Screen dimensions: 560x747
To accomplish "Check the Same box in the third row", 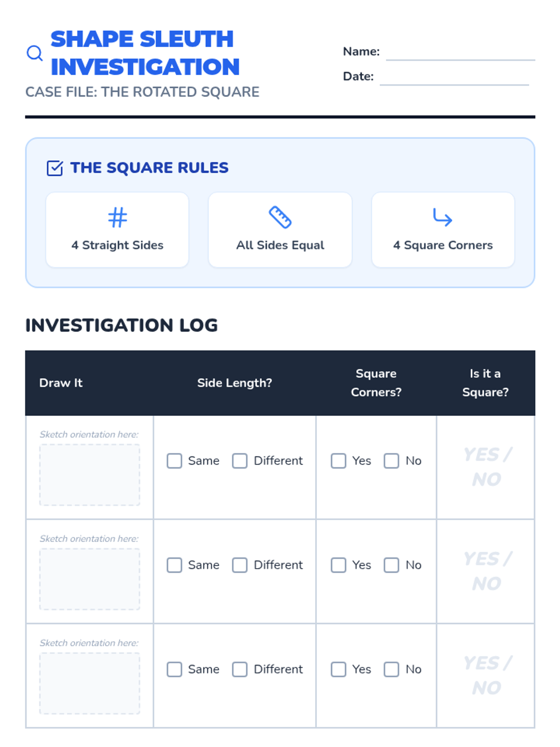I will pyautogui.click(x=175, y=669).
